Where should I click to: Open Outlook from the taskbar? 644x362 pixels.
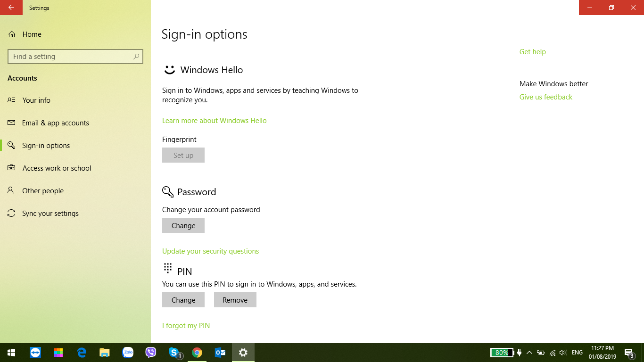click(220, 353)
